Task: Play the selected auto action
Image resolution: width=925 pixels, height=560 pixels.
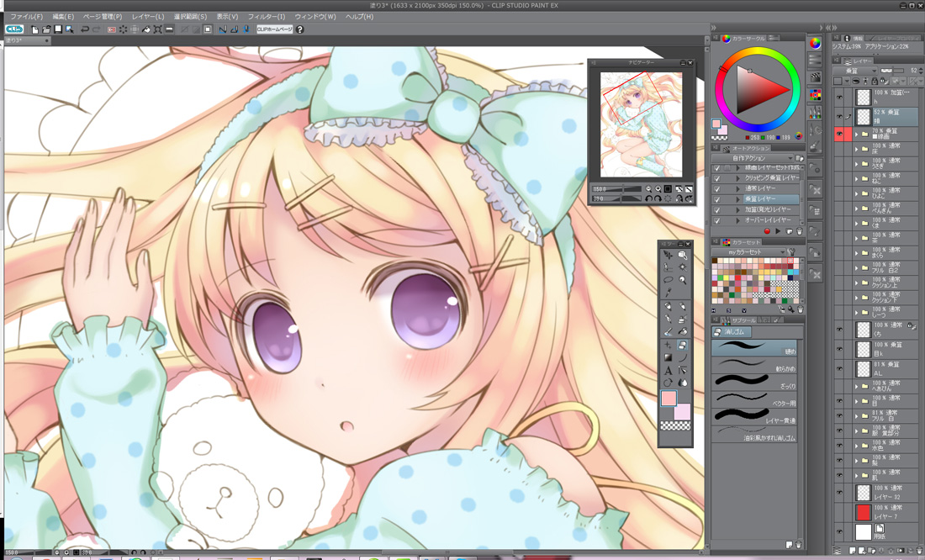Action: (x=778, y=231)
